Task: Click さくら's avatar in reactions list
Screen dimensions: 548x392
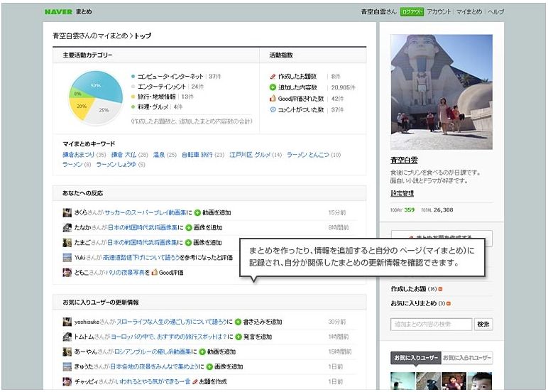Action: (x=67, y=212)
